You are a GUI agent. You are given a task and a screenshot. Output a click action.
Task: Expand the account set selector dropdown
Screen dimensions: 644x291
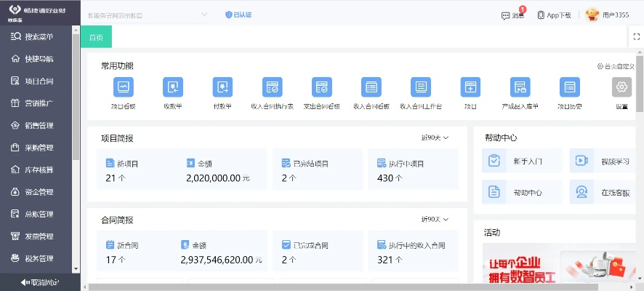coord(204,15)
